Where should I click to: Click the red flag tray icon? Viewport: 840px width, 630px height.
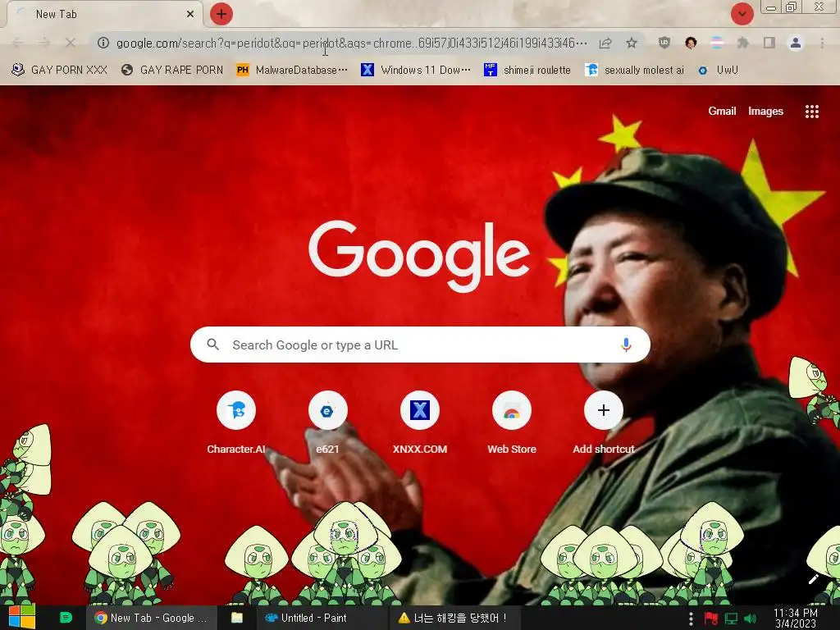tap(711, 619)
